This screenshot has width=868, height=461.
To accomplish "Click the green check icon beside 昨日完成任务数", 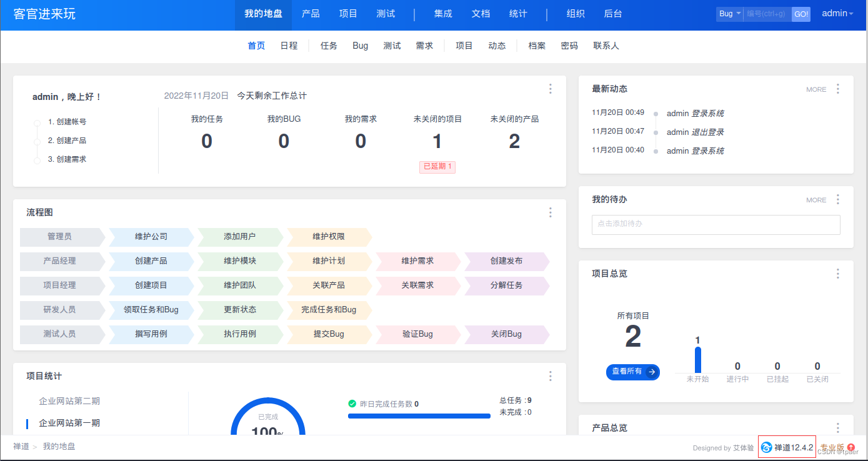I will [x=352, y=404].
